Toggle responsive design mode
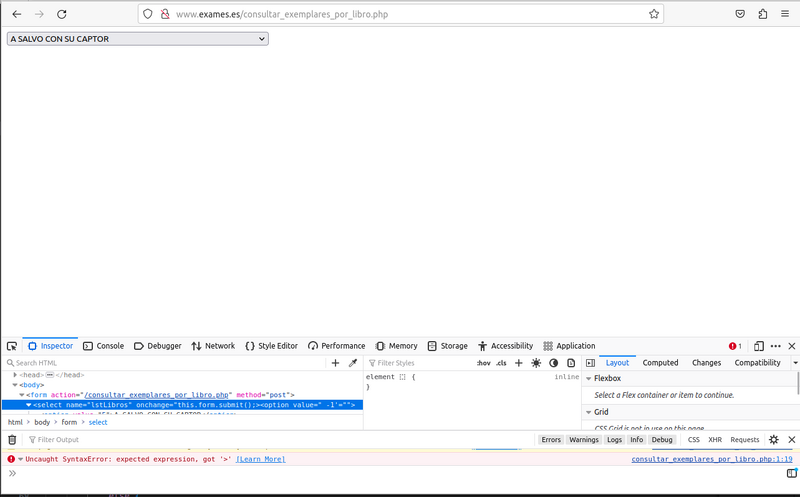This screenshot has height=497, width=800. [x=759, y=346]
